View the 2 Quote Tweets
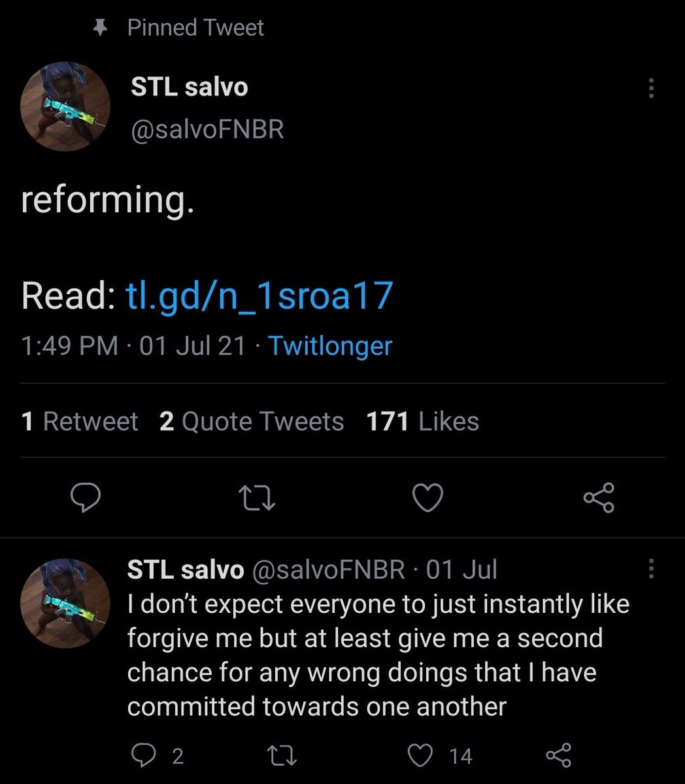This screenshot has height=784, width=685. coord(252,421)
